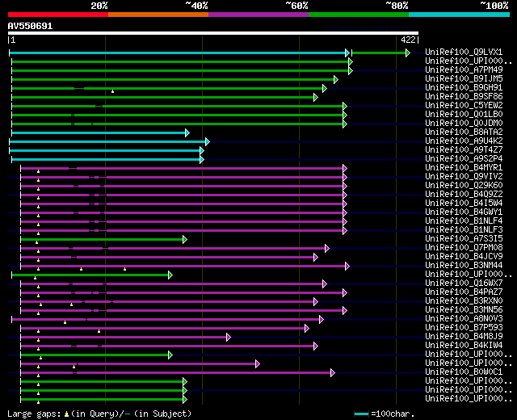Select the UniRef100_Q9VIV2 label
Image resolution: width=517 pixels, height=420 pixels.
point(464,176)
